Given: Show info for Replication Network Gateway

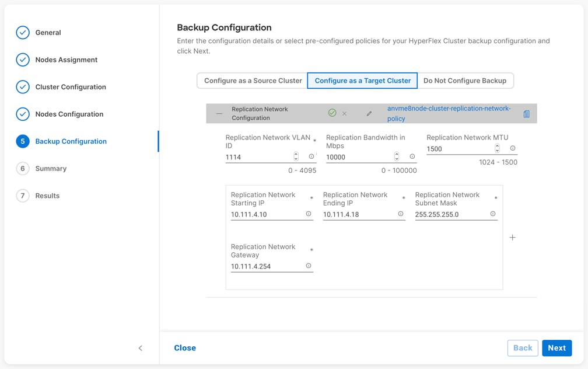Looking at the screenshot, I should point(308,266).
